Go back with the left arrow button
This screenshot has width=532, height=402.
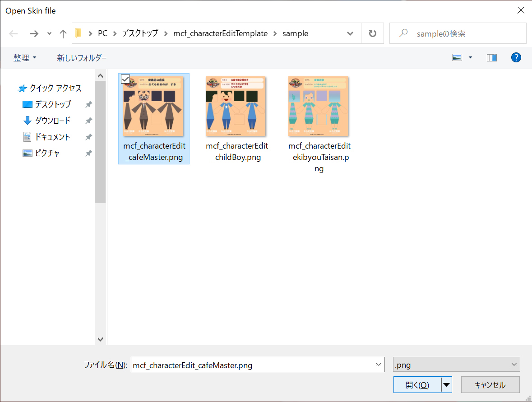13,33
